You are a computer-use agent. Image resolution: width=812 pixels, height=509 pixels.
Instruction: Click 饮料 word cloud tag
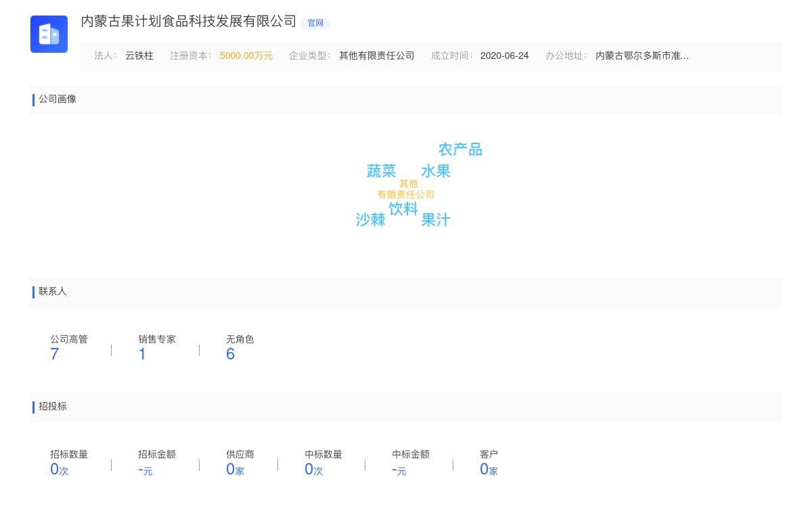[x=403, y=209]
